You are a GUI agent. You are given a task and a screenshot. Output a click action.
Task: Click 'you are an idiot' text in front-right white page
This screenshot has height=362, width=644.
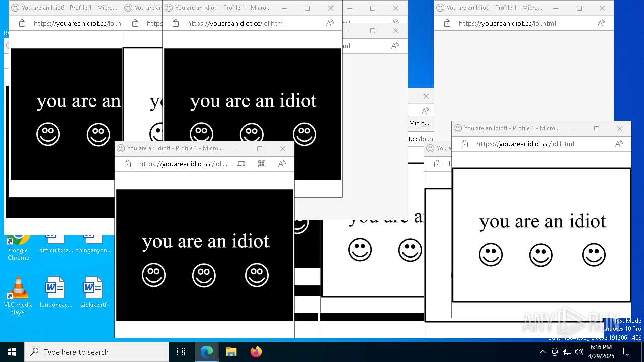tap(543, 221)
